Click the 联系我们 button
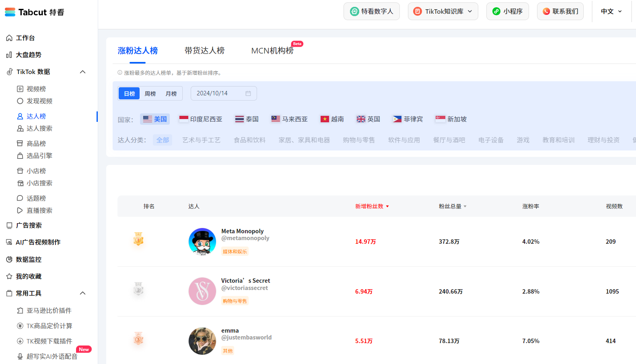 click(x=560, y=11)
